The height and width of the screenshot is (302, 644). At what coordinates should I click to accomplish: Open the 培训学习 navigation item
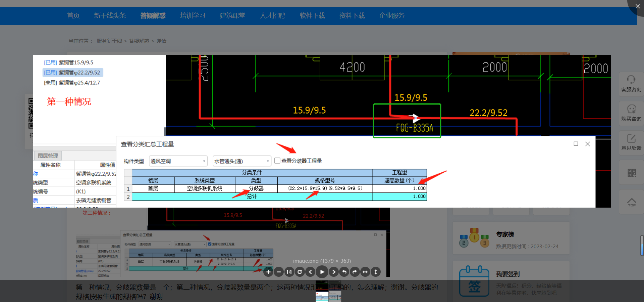[193, 15]
